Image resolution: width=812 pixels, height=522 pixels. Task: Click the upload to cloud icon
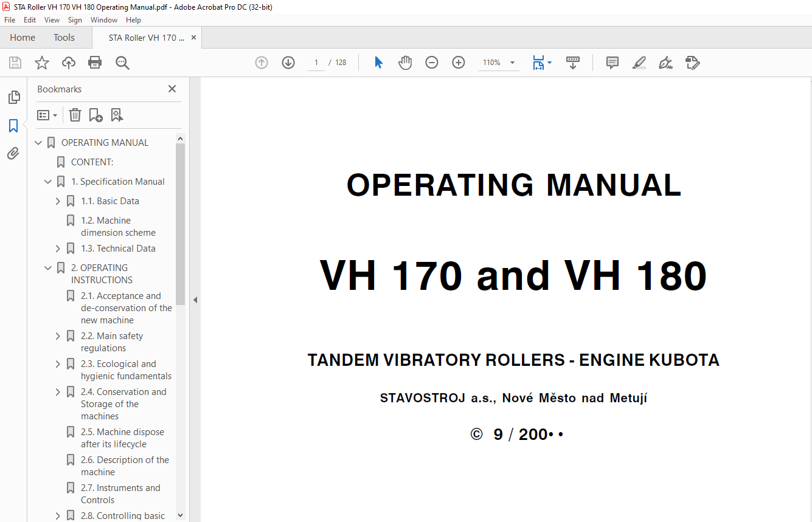[69, 63]
